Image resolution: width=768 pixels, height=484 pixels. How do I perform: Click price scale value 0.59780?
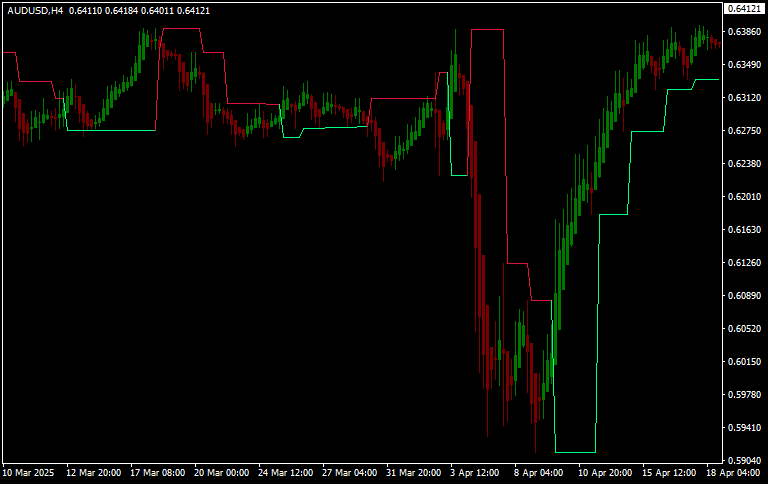(x=744, y=394)
